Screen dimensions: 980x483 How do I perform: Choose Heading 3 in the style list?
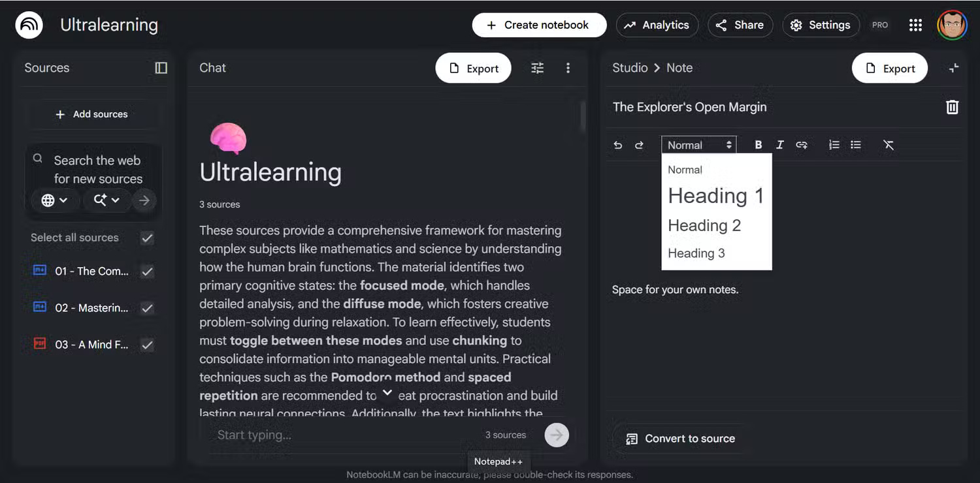click(x=696, y=253)
